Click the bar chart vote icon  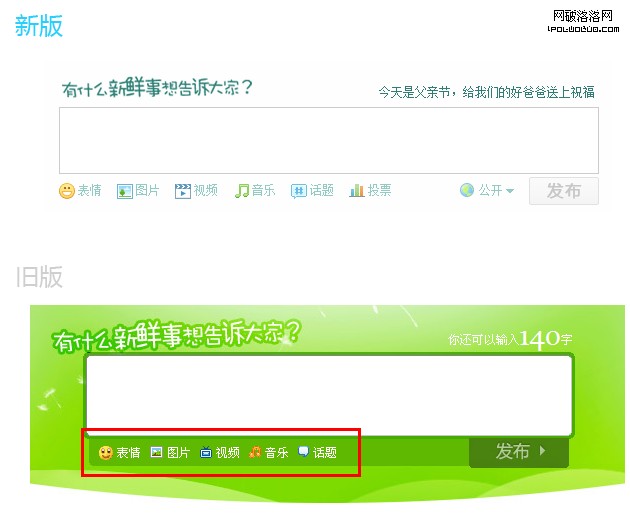tap(357, 191)
